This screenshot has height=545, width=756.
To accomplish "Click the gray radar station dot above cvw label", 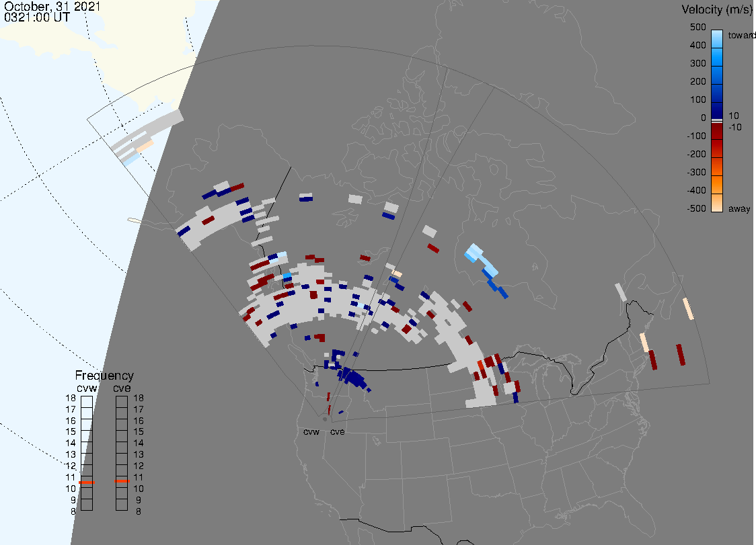I will click(x=325, y=419).
